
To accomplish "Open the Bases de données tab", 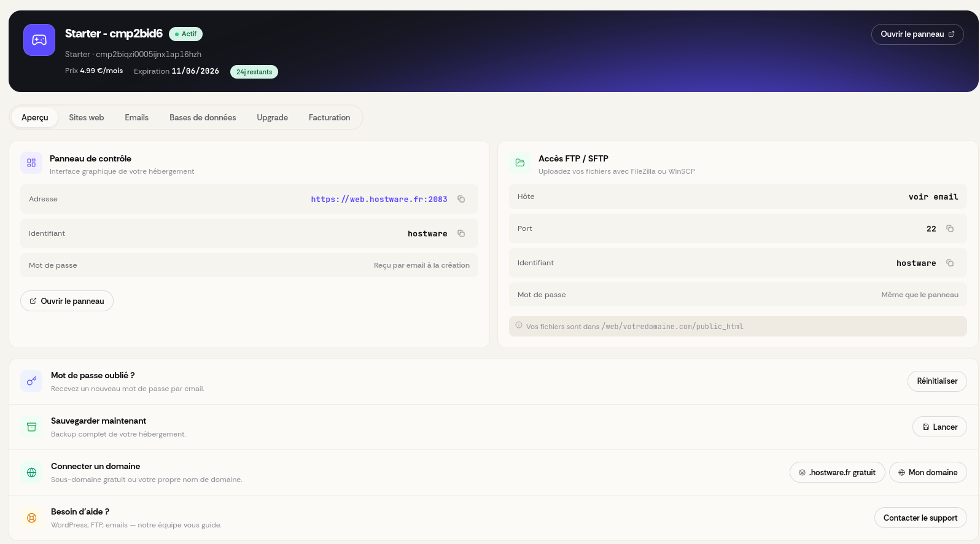I will (x=203, y=117).
